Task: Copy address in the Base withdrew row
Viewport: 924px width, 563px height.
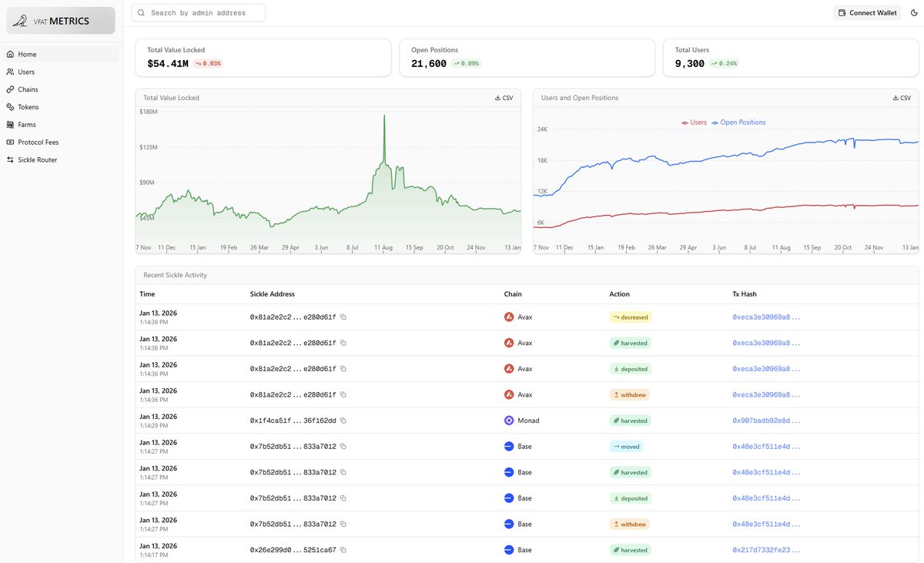Action: click(343, 524)
